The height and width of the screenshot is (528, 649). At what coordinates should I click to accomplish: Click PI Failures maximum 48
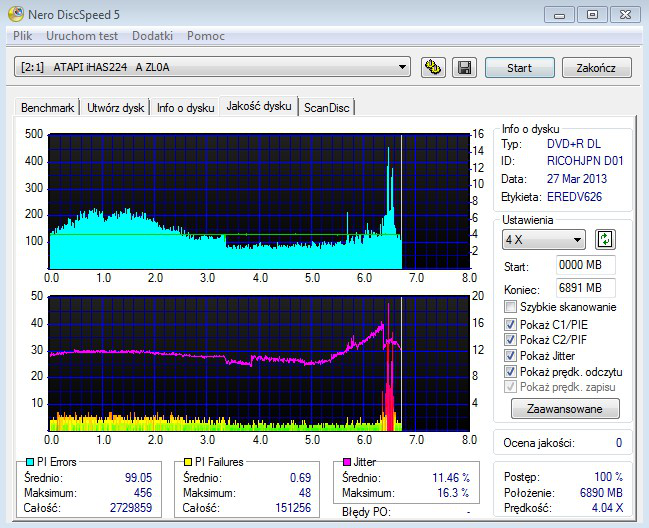pos(305,493)
